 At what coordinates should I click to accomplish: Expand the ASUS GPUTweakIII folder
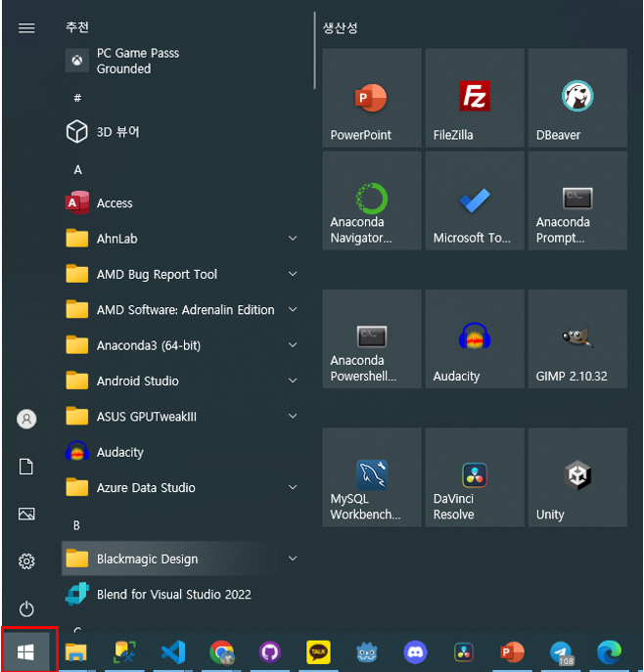tap(182, 416)
